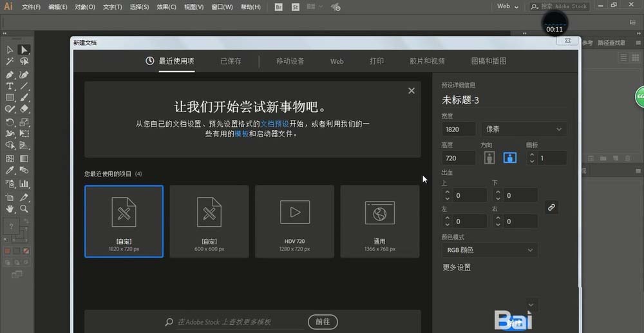Image resolution: width=644 pixels, height=333 pixels.
Task: Select the Gradient tool
Action: (x=24, y=158)
